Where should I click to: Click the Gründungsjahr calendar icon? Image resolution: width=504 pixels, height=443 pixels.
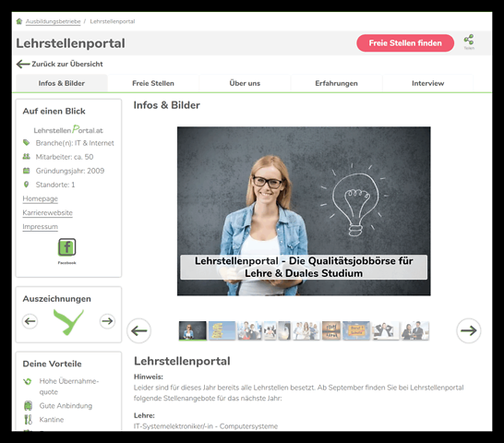(x=27, y=171)
